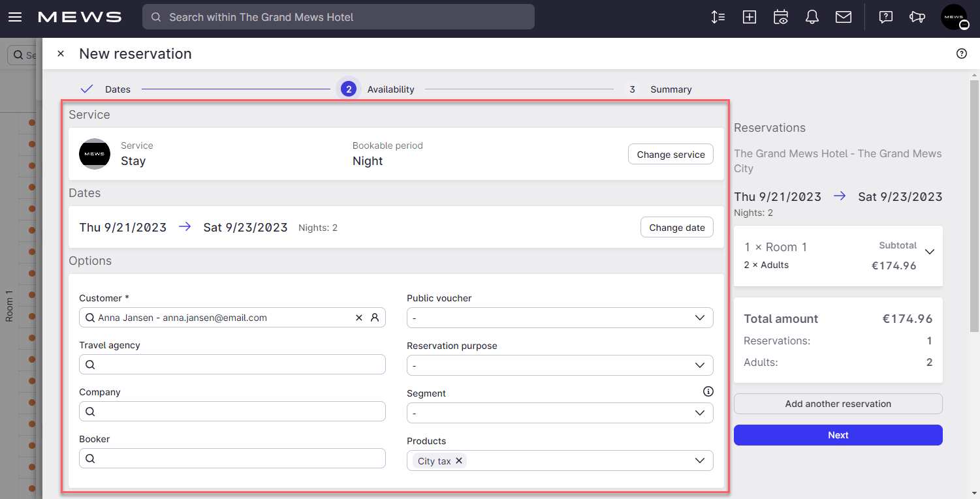The width and height of the screenshot is (980, 499).
Task: Clear the selected customer Anna Jansen
Action: click(358, 318)
